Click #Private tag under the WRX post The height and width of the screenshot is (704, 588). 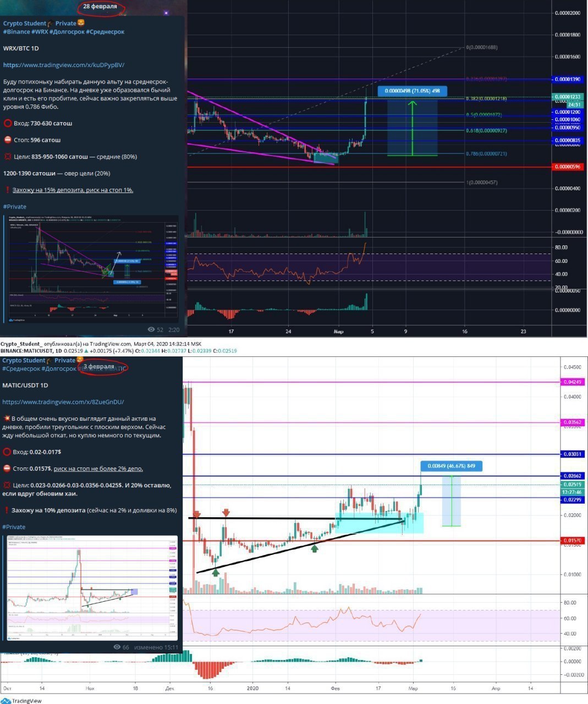click(x=15, y=207)
